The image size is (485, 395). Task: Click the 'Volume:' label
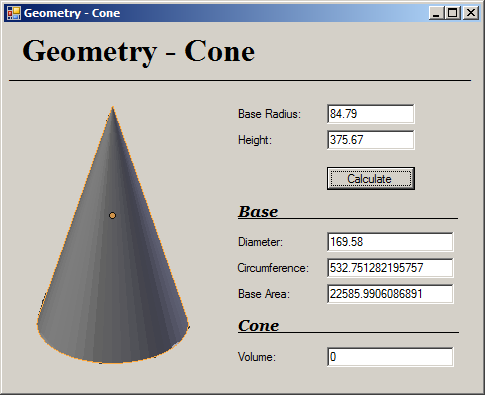[x=257, y=357]
